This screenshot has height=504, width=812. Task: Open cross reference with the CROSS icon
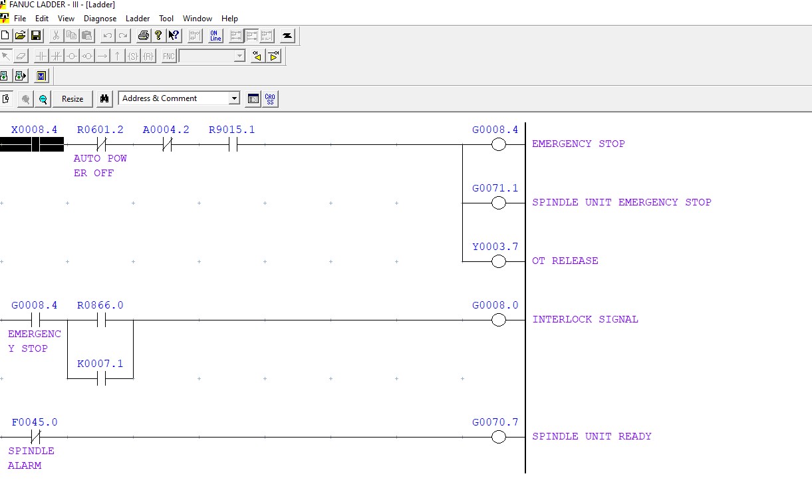click(x=270, y=98)
